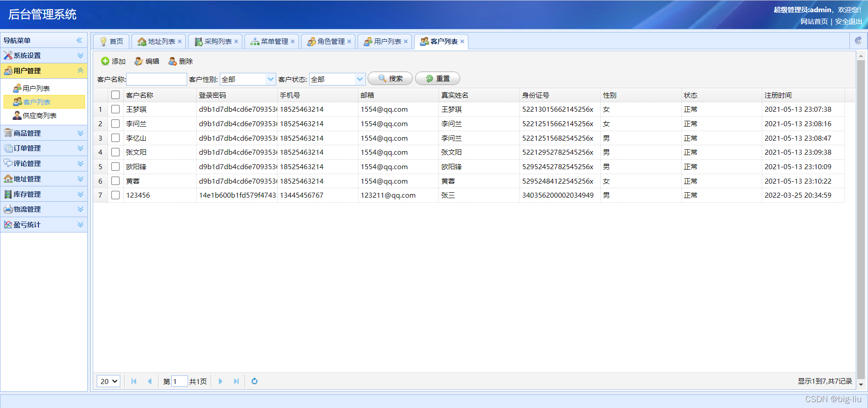Check the row for 欧阳锋

[x=115, y=166]
